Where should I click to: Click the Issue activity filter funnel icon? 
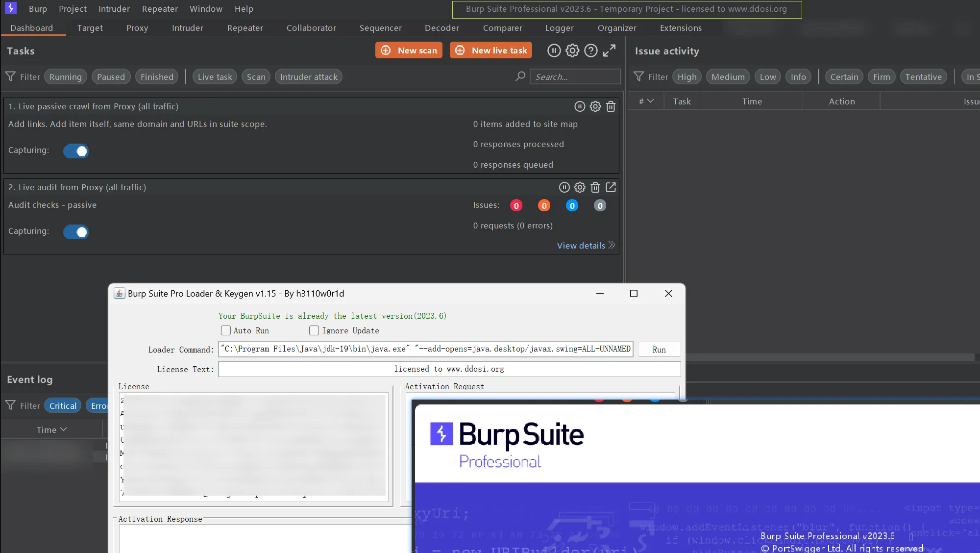(x=638, y=76)
